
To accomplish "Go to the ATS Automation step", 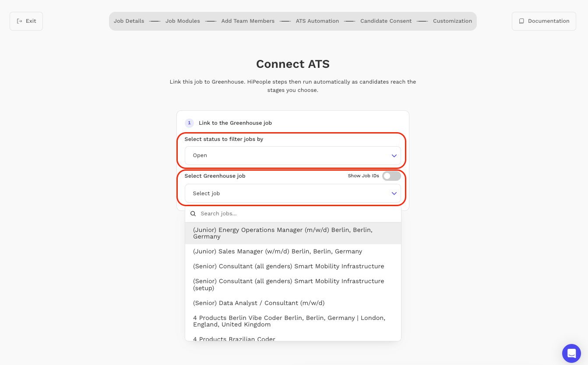I will [317, 21].
